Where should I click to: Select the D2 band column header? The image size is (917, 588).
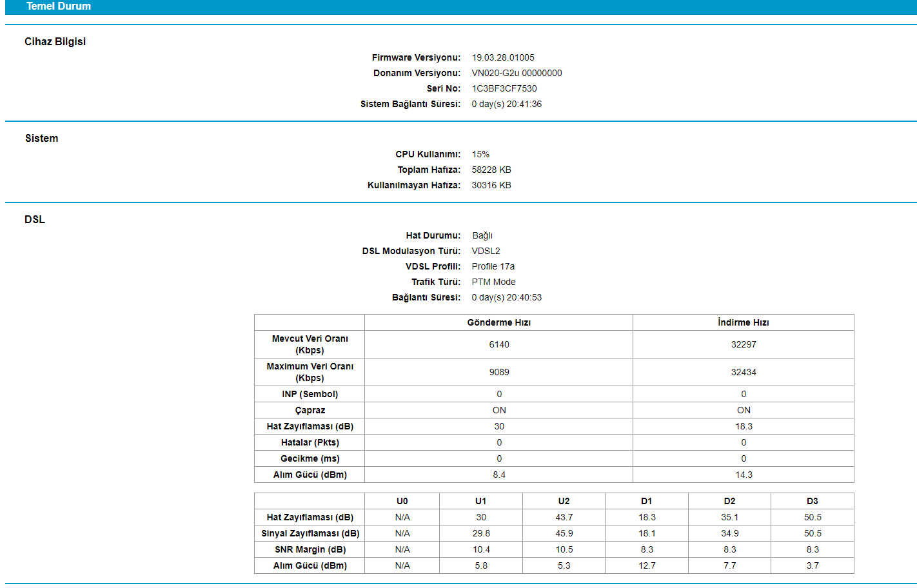(730, 501)
